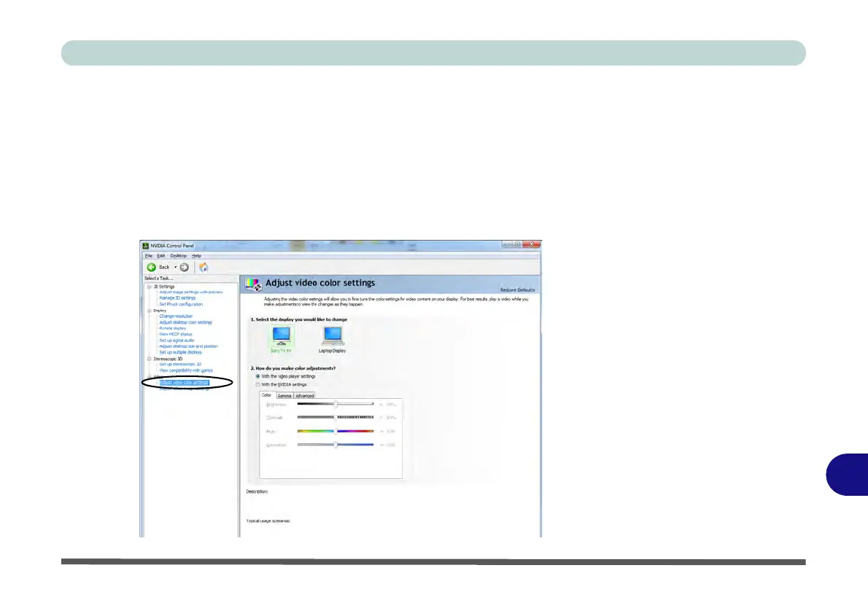Click the green Back arrow icon

pos(151,268)
